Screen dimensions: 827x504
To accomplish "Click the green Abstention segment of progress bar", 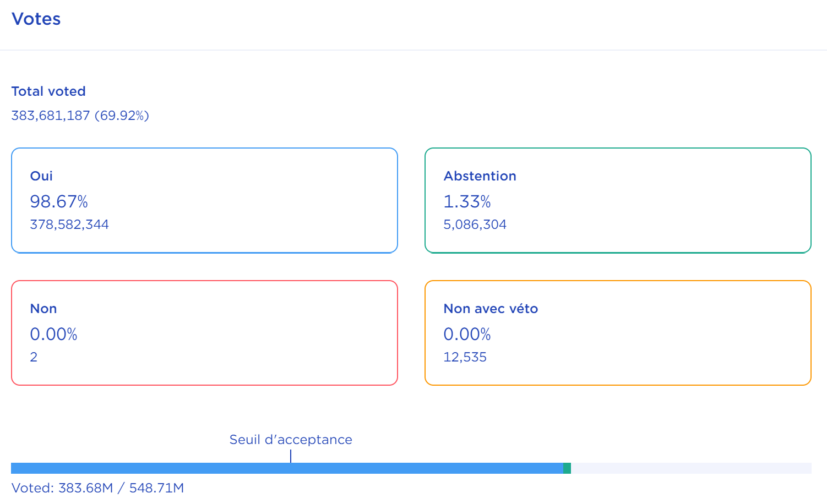I will pyautogui.click(x=567, y=468).
